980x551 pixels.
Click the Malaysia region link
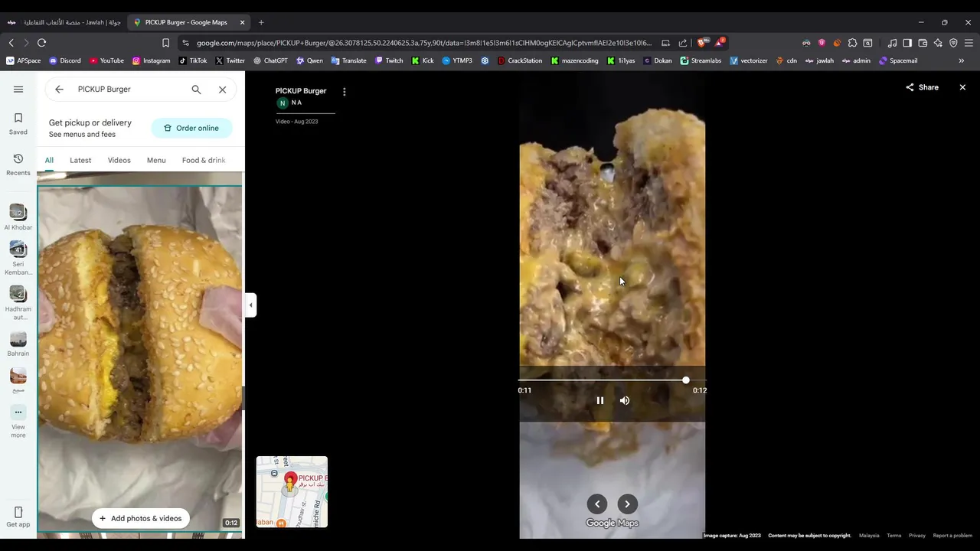click(869, 536)
